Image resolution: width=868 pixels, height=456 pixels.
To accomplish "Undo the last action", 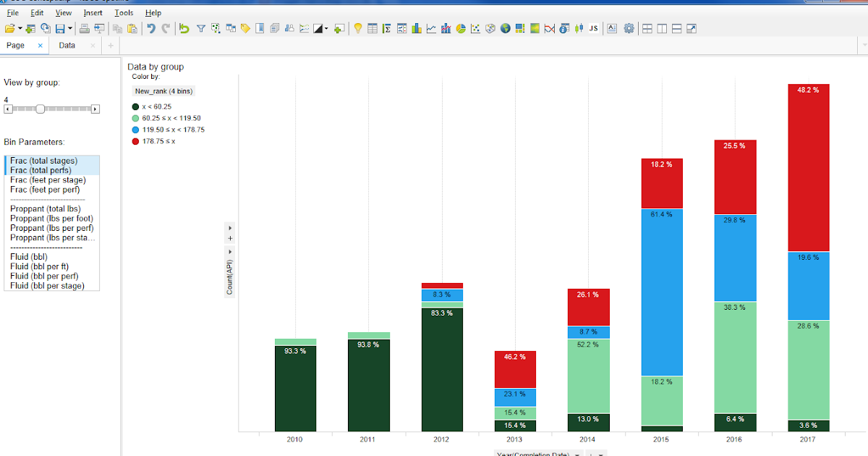I will click(x=151, y=29).
